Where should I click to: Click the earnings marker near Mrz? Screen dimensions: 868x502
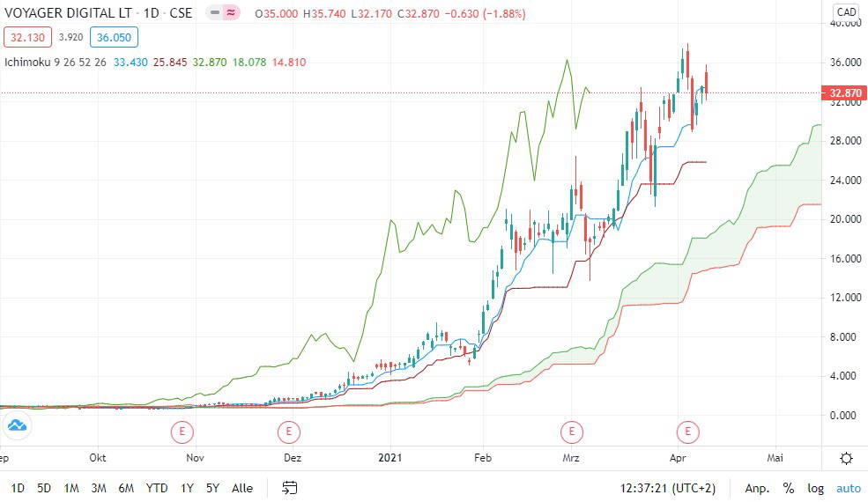coord(572,432)
